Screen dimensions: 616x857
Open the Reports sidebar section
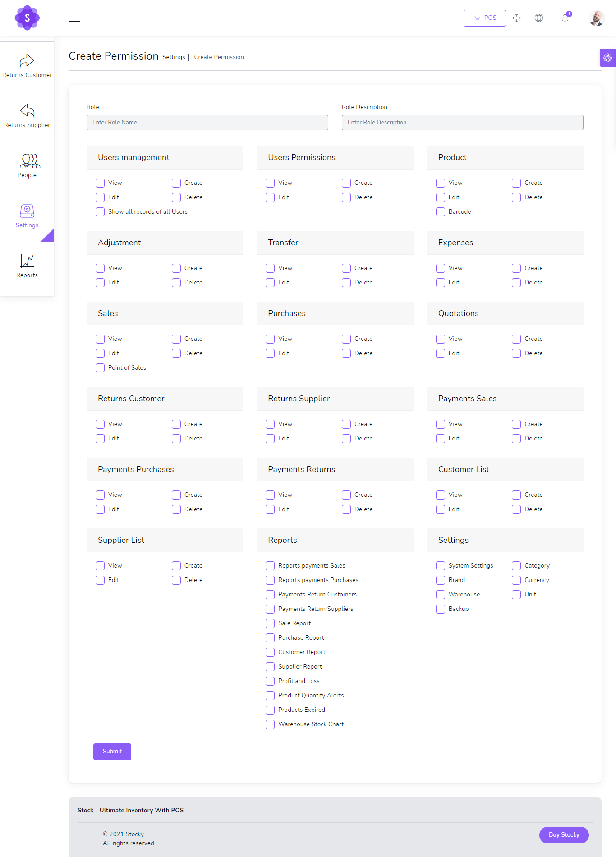(x=27, y=266)
